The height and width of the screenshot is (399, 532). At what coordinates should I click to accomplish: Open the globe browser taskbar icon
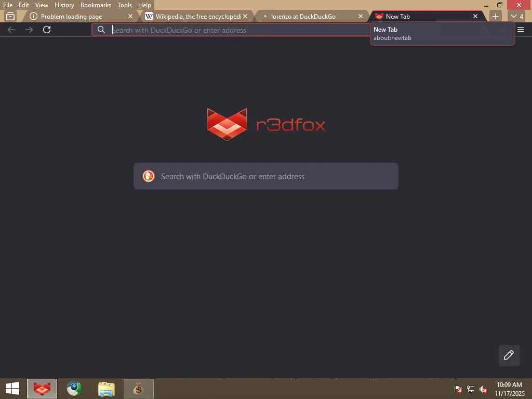74,389
